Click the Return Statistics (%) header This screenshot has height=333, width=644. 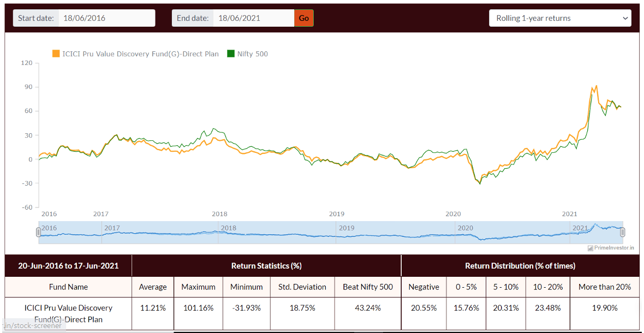pyautogui.click(x=266, y=266)
